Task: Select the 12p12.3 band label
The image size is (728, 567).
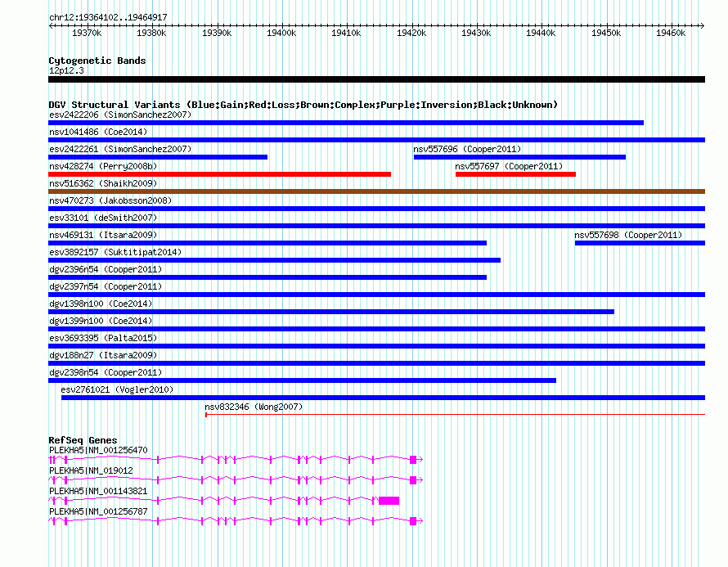Action: coord(66,70)
